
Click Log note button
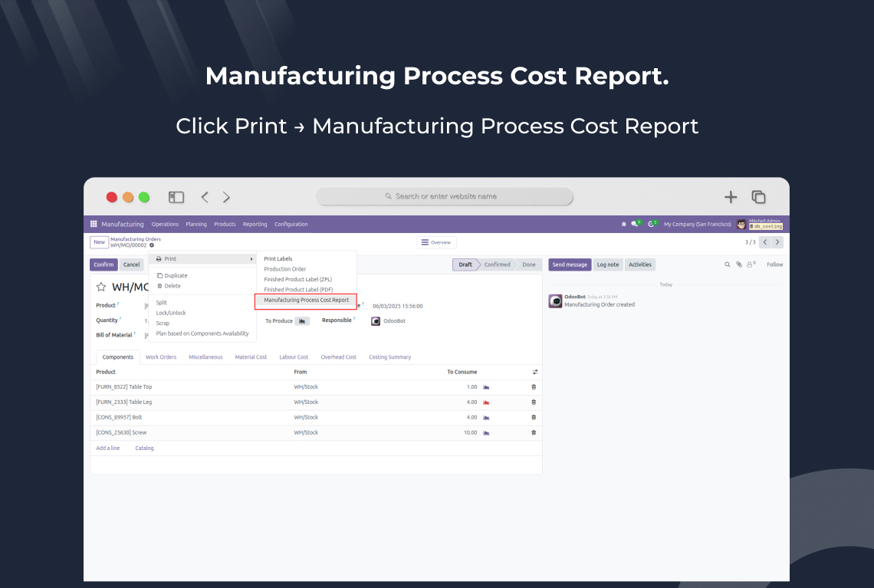pos(607,264)
